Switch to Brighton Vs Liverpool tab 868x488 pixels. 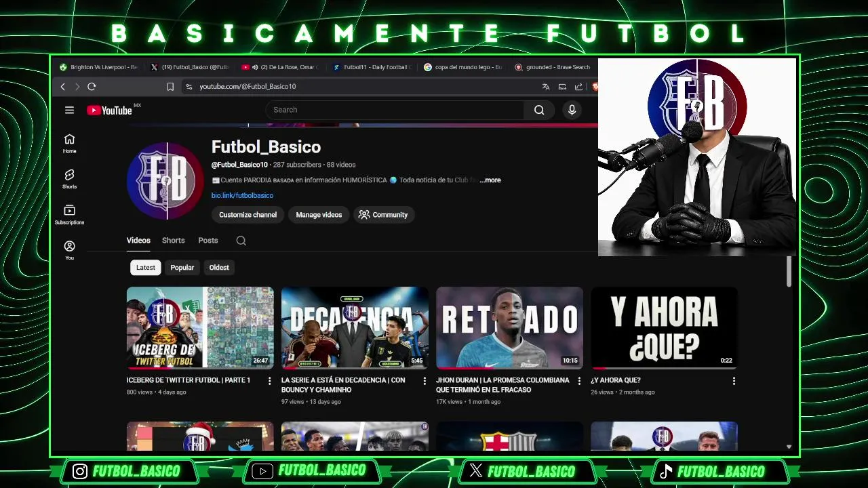[98, 67]
